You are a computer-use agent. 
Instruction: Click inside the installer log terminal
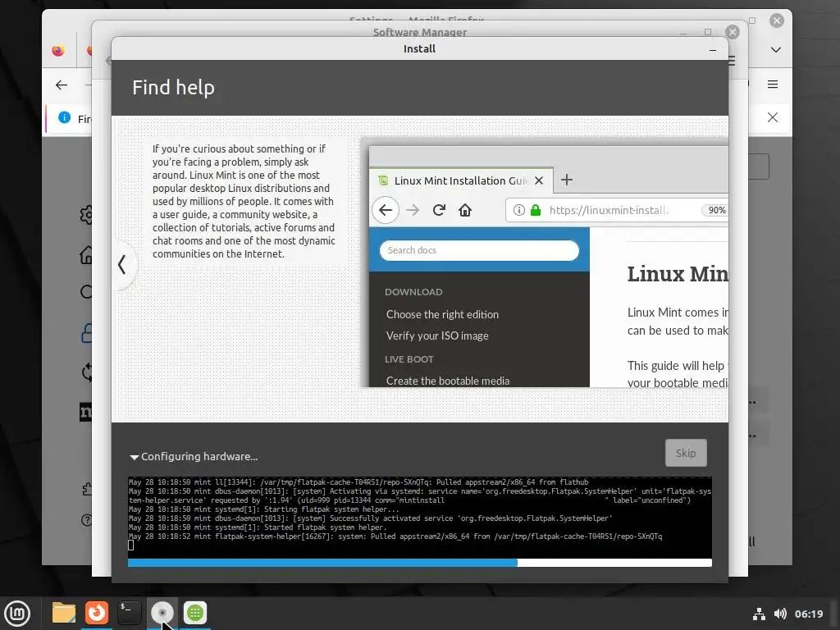(x=419, y=517)
